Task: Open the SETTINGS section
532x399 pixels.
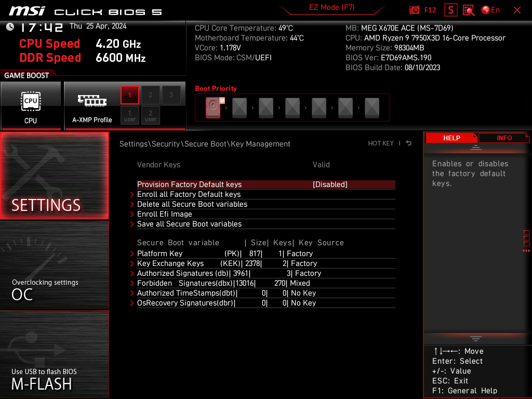Action: click(54, 176)
